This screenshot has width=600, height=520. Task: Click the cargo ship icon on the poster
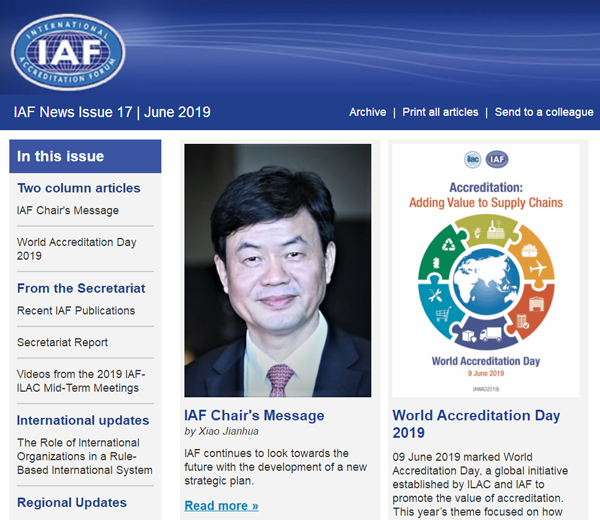click(529, 250)
